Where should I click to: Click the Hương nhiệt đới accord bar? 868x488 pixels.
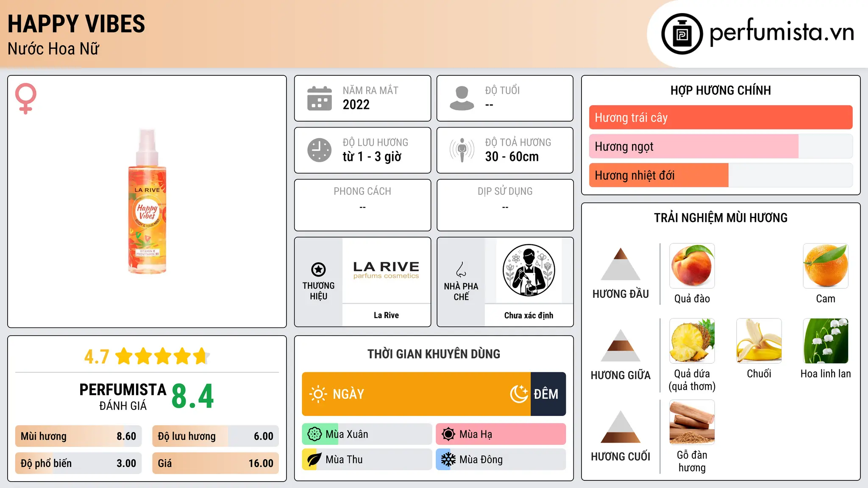(x=721, y=175)
